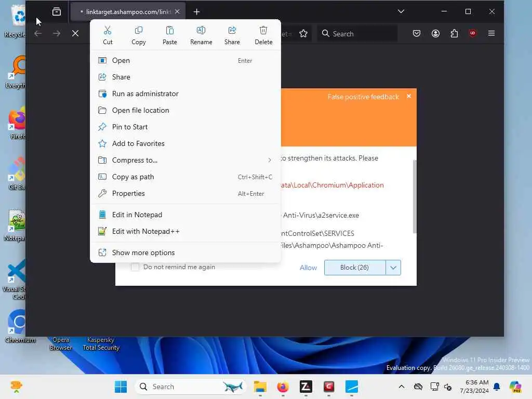Click Show more options
532x399 pixels.
[185, 253]
